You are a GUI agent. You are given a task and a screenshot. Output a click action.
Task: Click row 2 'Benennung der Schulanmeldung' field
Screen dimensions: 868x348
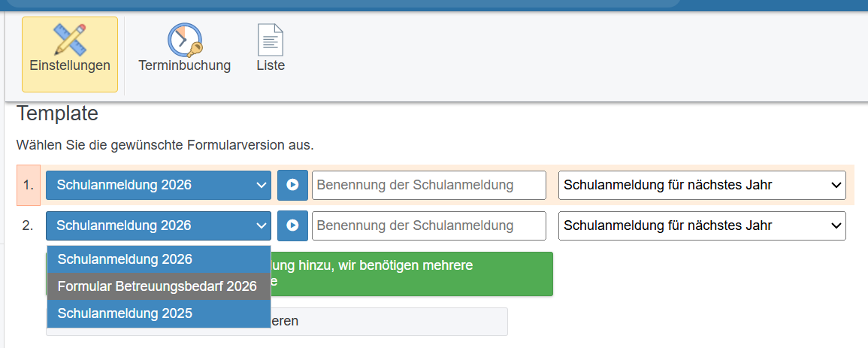point(428,225)
